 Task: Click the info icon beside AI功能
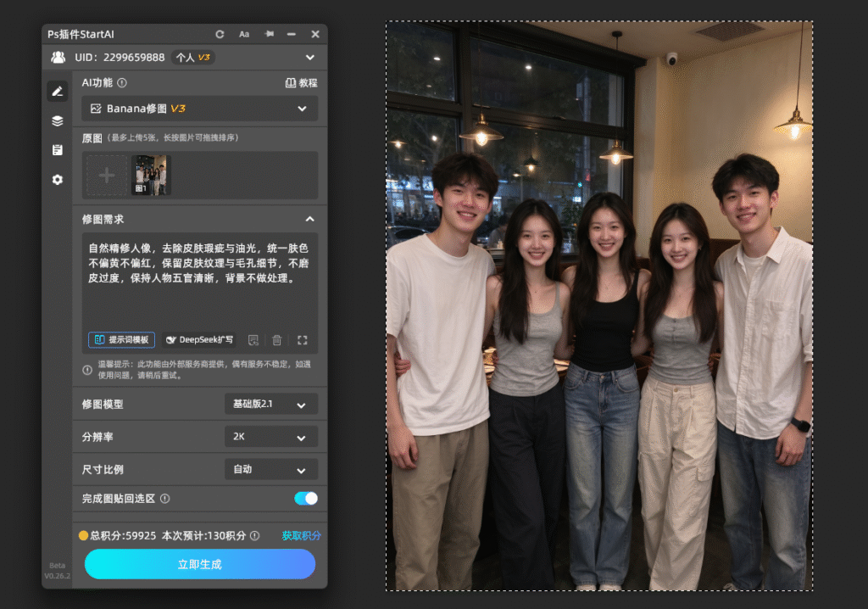tap(122, 82)
